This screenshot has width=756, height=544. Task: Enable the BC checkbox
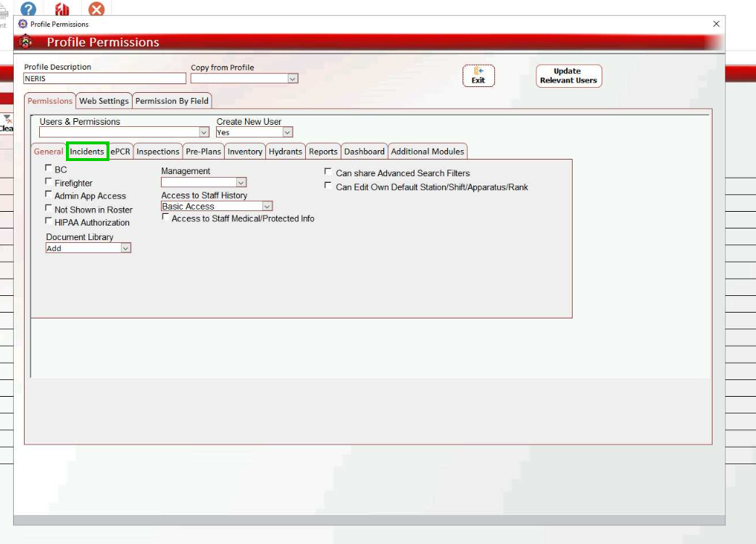click(x=49, y=169)
